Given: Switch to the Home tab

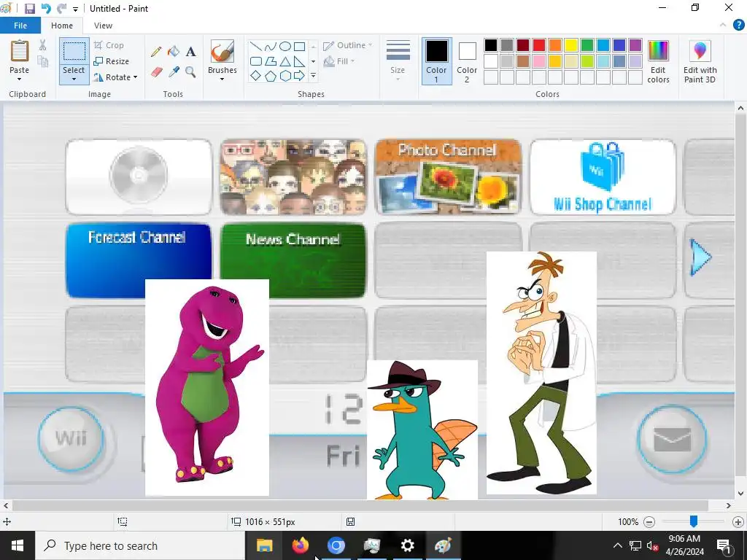Looking at the screenshot, I should point(62,26).
